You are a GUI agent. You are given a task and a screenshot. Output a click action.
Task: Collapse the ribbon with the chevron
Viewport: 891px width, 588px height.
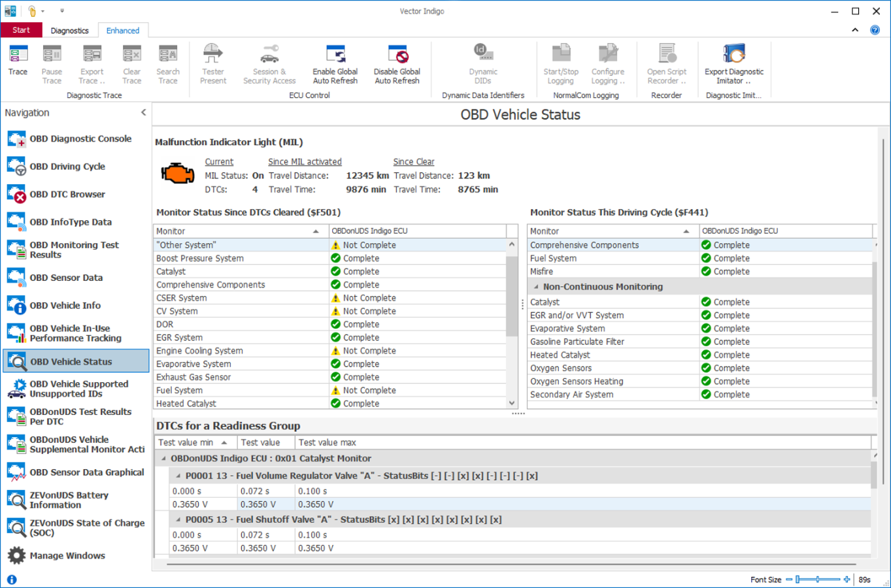click(x=855, y=30)
